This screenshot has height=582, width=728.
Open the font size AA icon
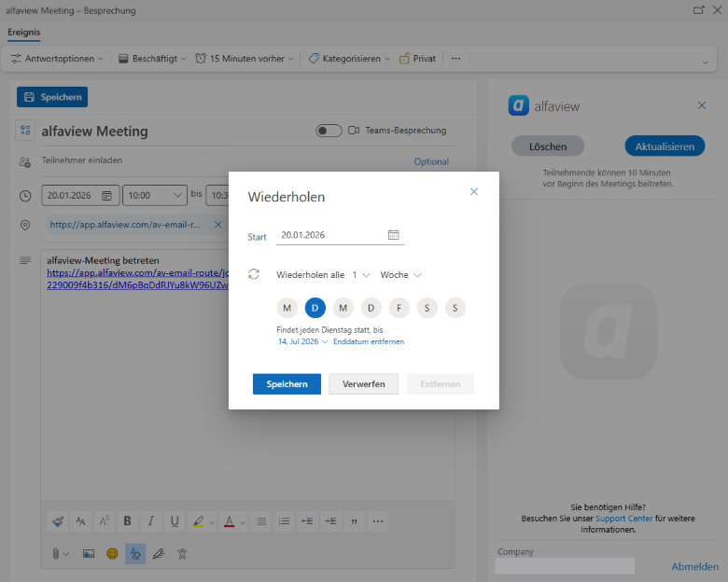click(81, 521)
